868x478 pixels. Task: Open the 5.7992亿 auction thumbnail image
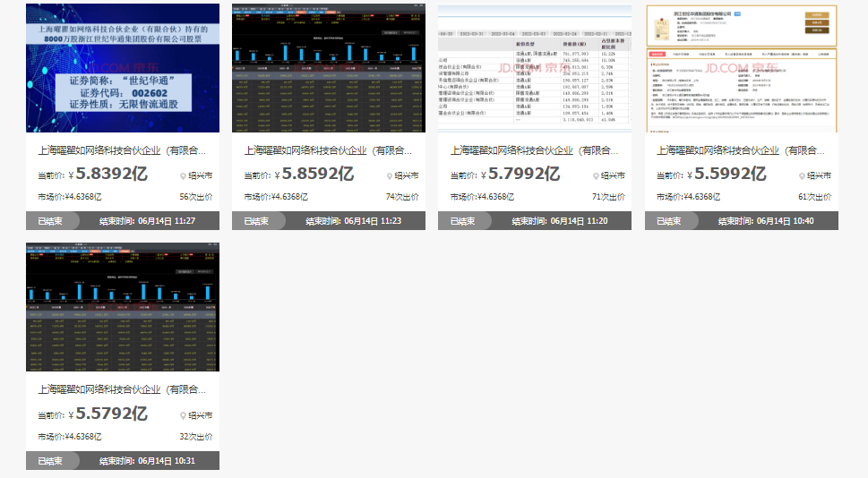point(535,68)
